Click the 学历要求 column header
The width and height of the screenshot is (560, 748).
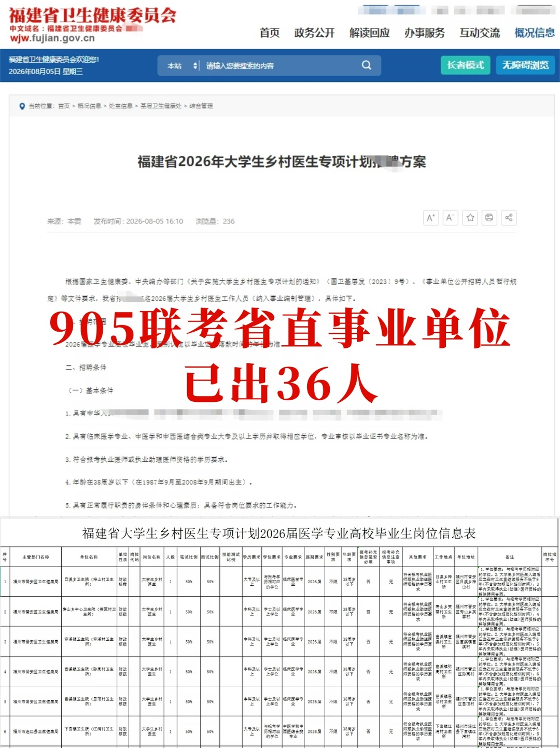252,557
